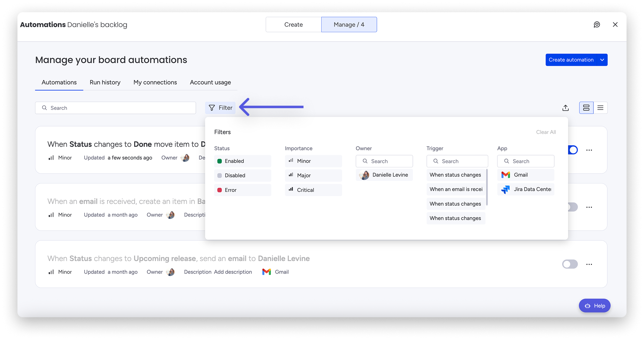
Task: Click Minor importance on Upcoming release automation
Action: pos(60,272)
